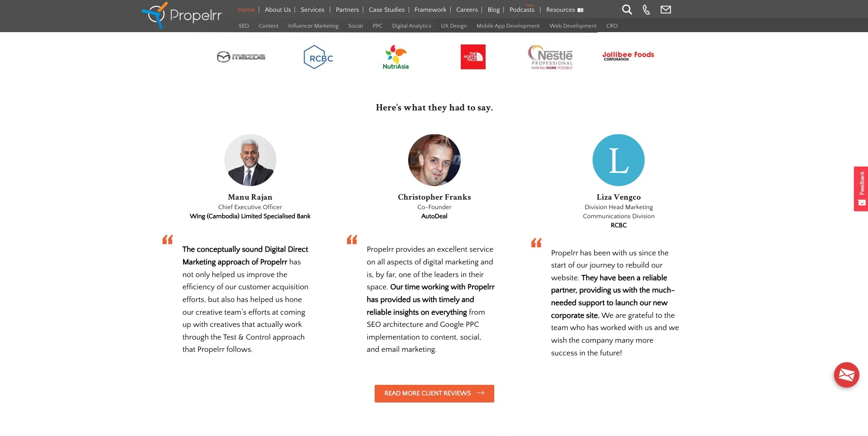Click "Wing (Cambodia) Limited Specialised Bank" text

tap(250, 216)
